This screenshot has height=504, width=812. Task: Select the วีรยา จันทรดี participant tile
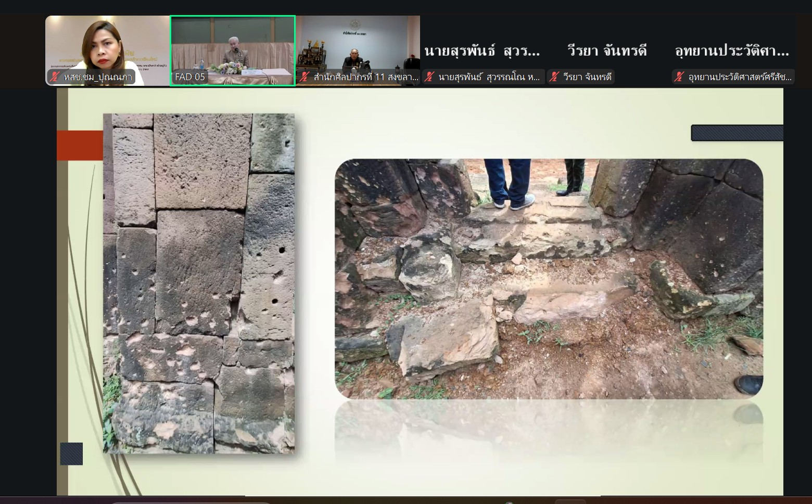pos(607,51)
